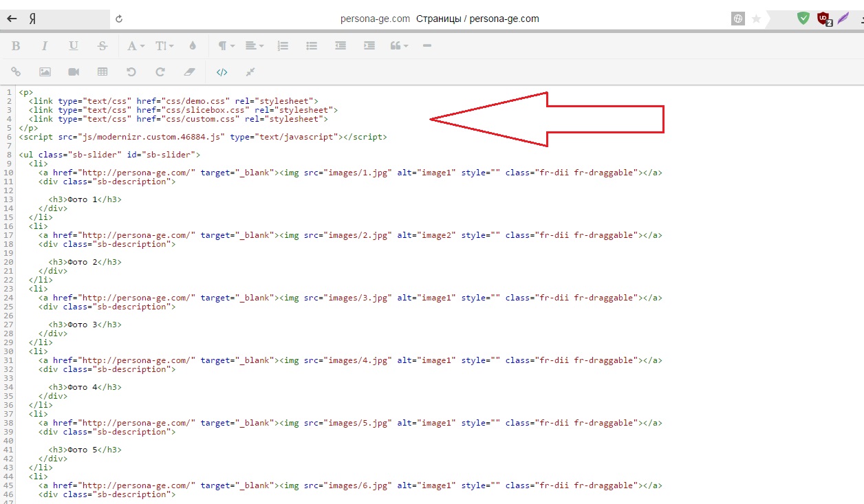Open the quote dropdown
This screenshot has height=504, width=864.
[399, 46]
